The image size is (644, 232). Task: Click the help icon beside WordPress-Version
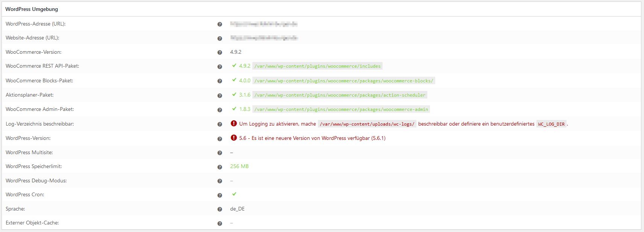(x=220, y=139)
